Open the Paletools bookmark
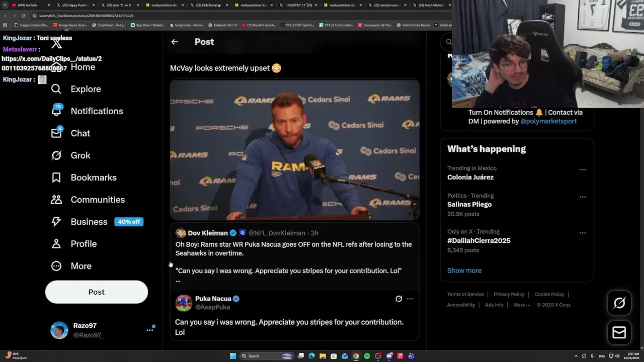The height and width of the screenshot is (362, 644). pos(223,25)
